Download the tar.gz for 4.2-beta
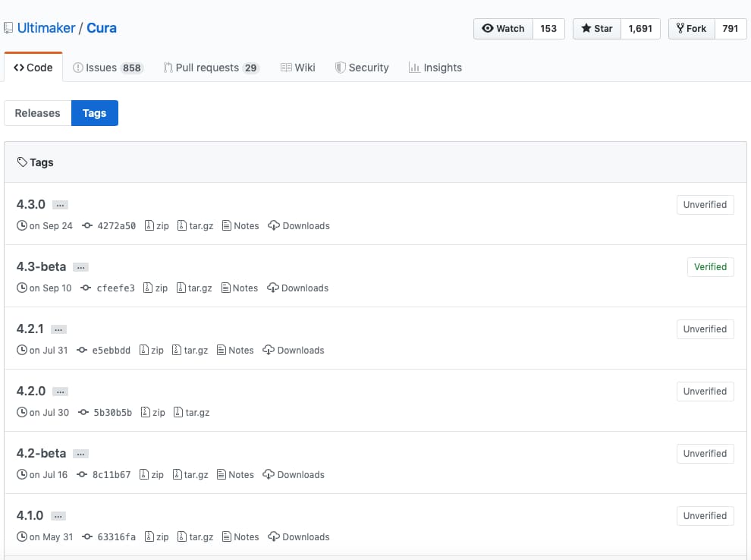Screen dimensions: 751x560 pos(190,475)
